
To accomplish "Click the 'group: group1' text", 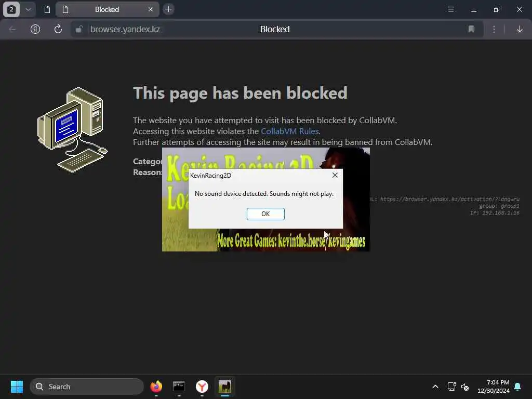I will click(499, 206).
